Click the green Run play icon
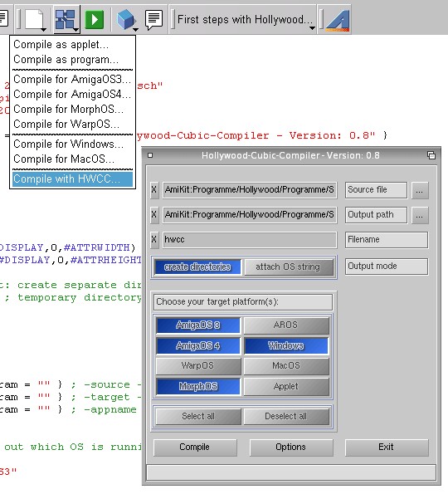Viewport: 448px width, 494px height. 94,20
